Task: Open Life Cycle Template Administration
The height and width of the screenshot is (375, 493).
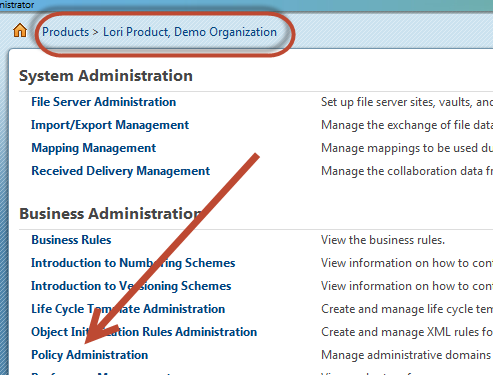Action: click(128, 309)
